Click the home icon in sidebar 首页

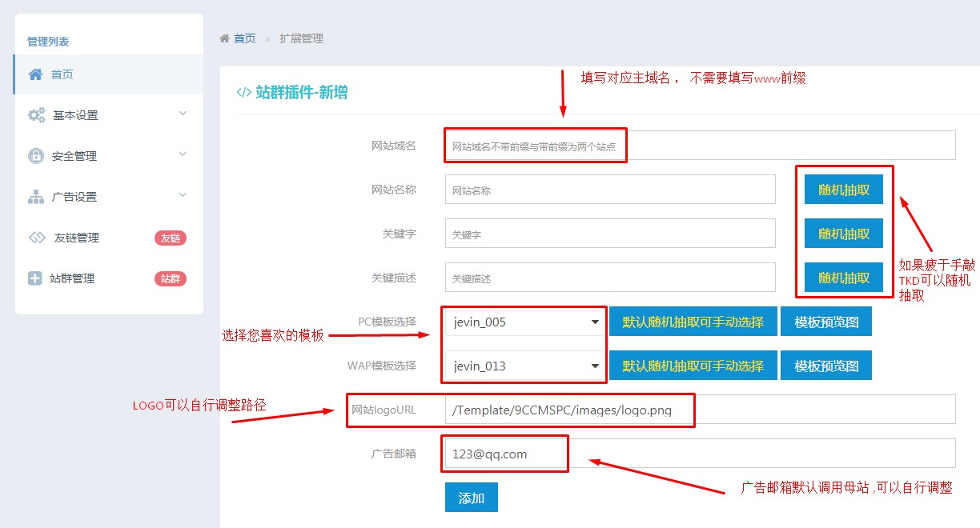click(35, 74)
